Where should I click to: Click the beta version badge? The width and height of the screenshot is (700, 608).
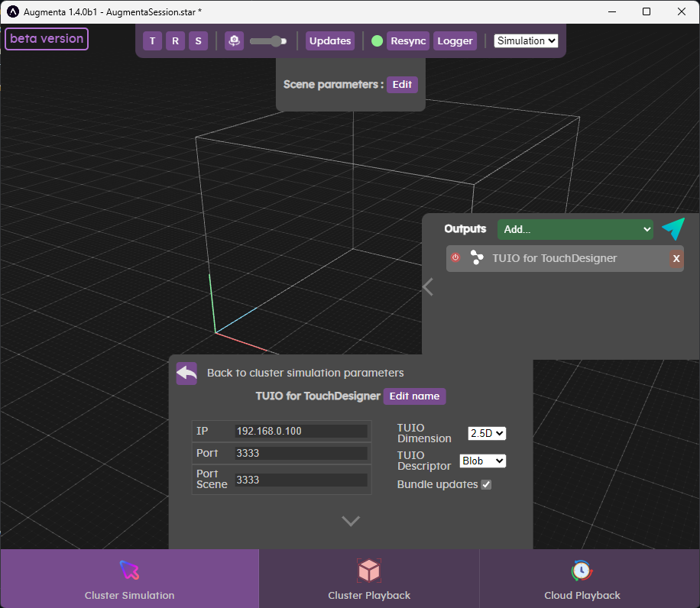coord(47,39)
